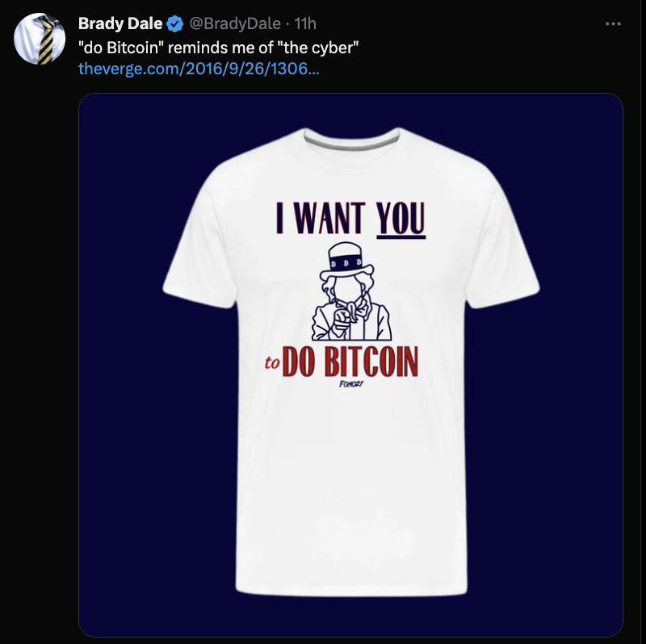Screen dimensions: 646x644
Task: Open the tweet's three-dot More menu
Action: (x=613, y=24)
